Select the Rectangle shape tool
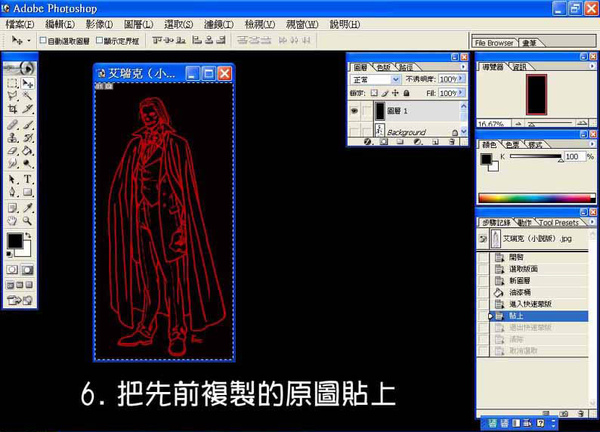This screenshot has width=600, height=432. [x=27, y=192]
